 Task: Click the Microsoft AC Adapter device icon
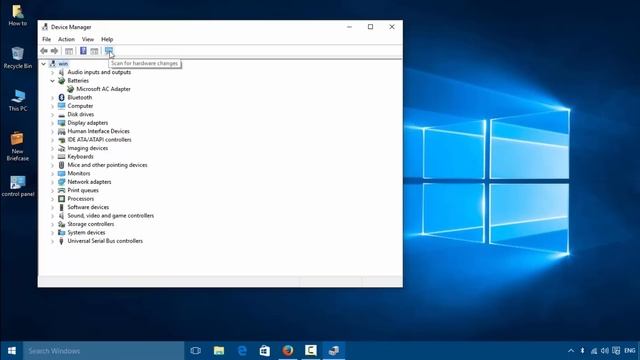click(71, 89)
